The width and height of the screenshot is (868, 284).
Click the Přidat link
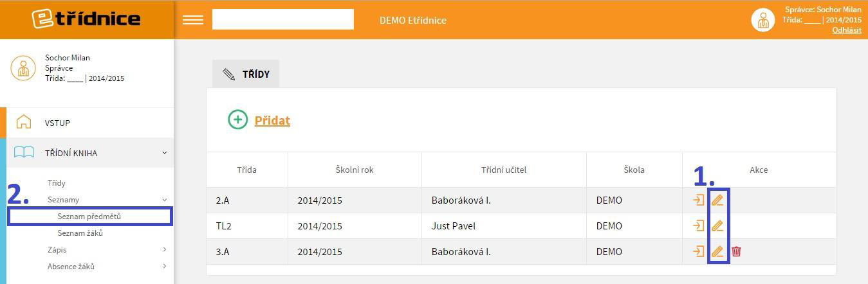tap(272, 120)
